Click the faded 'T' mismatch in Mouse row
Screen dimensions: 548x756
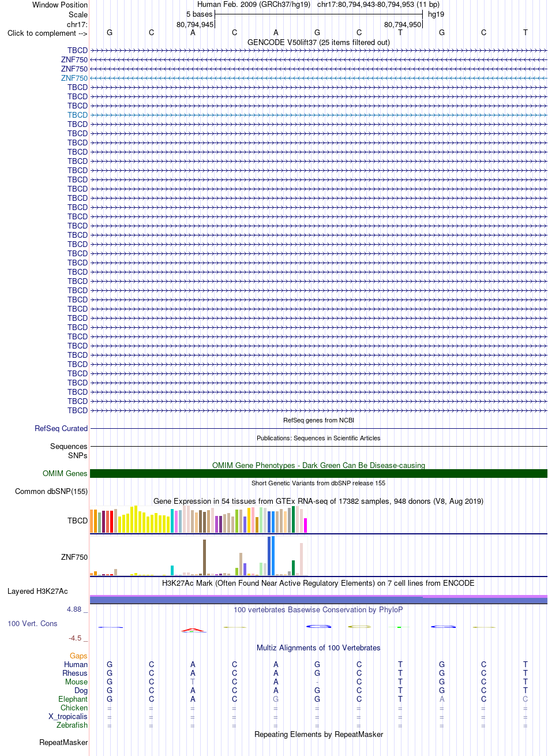[x=193, y=682]
